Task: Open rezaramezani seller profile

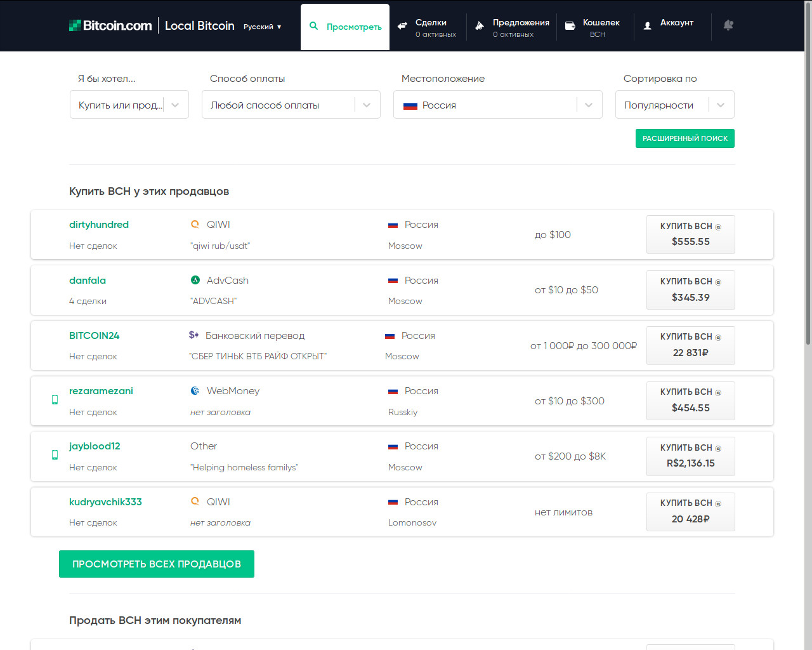Action: point(101,391)
